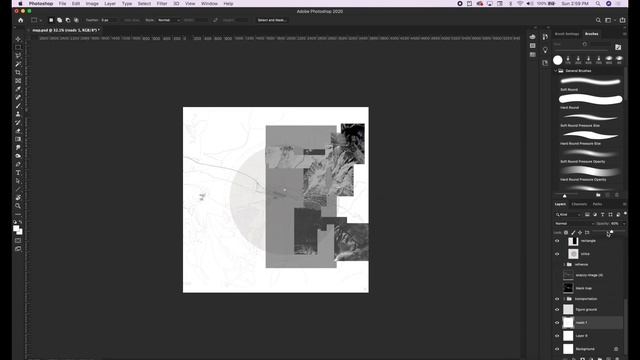Viewport: 640px width, 360px height.
Task: Click the Lock transparent pixels icon
Action: 566,233
